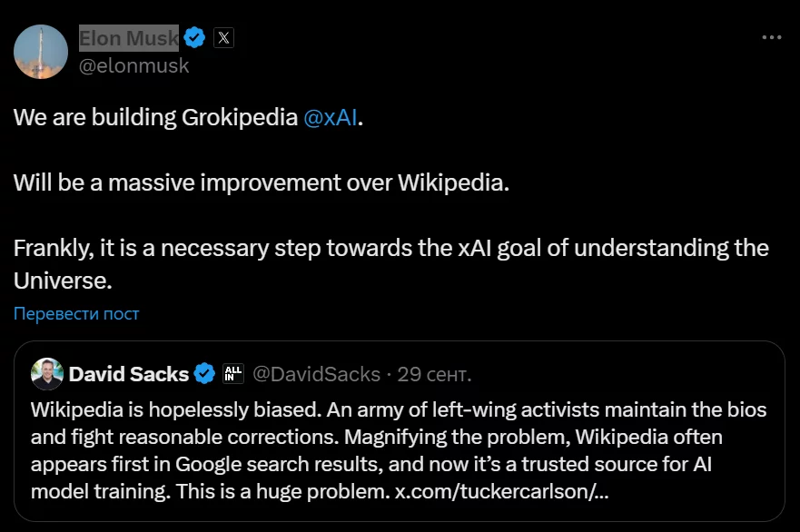Open the @elonmusk handle link

click(134, 65)
